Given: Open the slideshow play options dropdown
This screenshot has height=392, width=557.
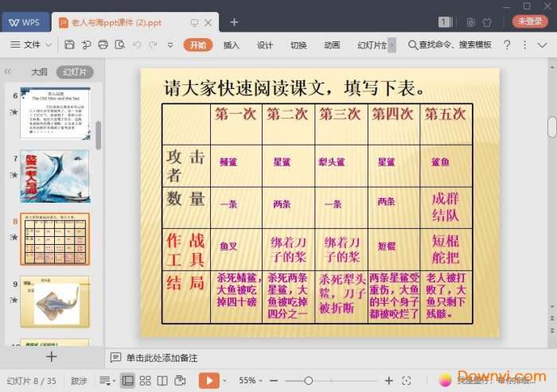Looking at the screenshot, I should (x=224, y=381).
